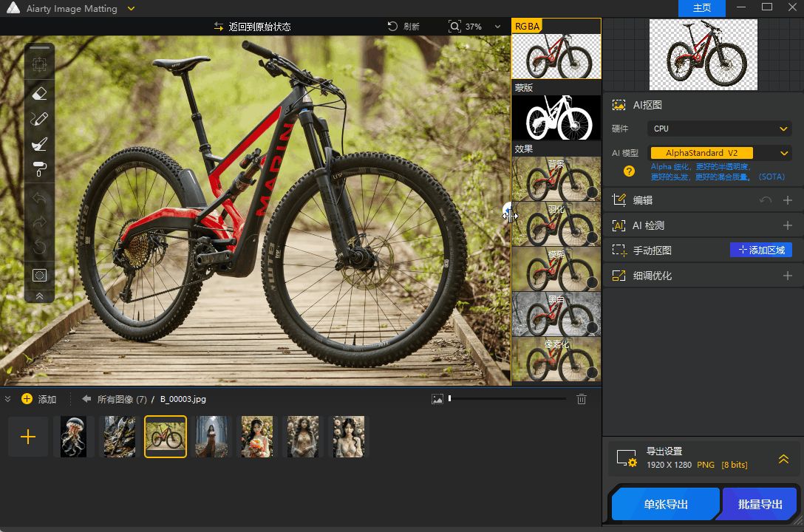Select the paint roller tool
This screenshot has height=532, width=804.
coord(39,169)
